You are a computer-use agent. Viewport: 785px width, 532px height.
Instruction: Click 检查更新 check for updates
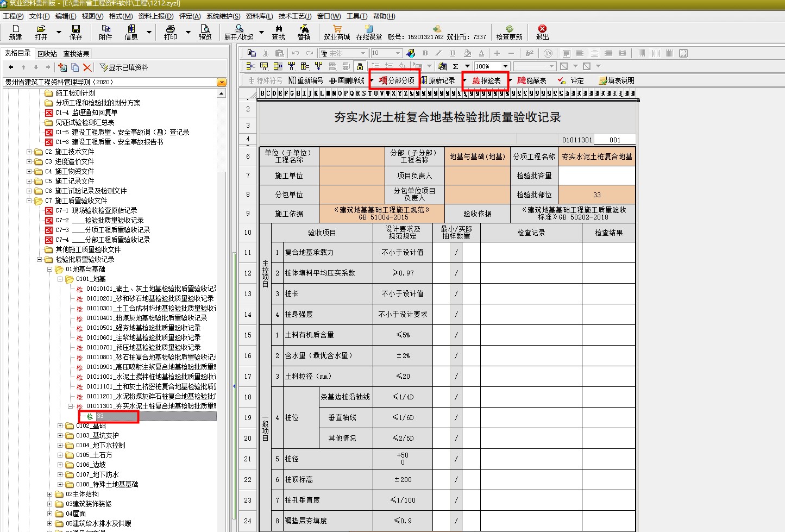[x=509, y=33]
